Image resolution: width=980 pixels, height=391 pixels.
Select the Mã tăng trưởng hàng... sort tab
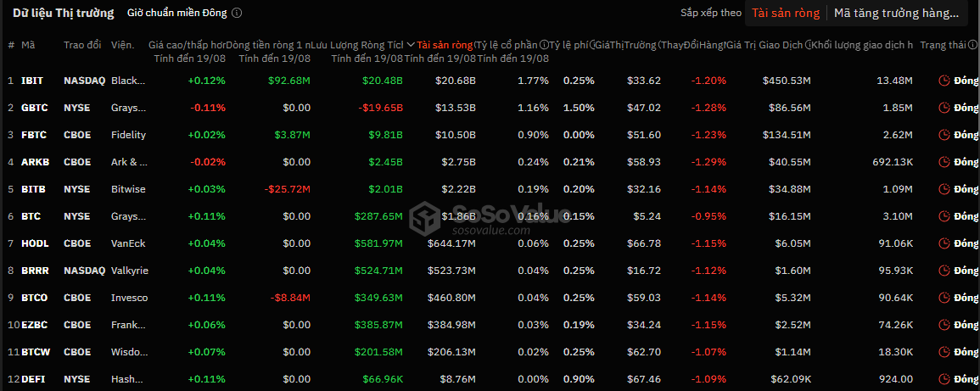(x=896, y=13)
